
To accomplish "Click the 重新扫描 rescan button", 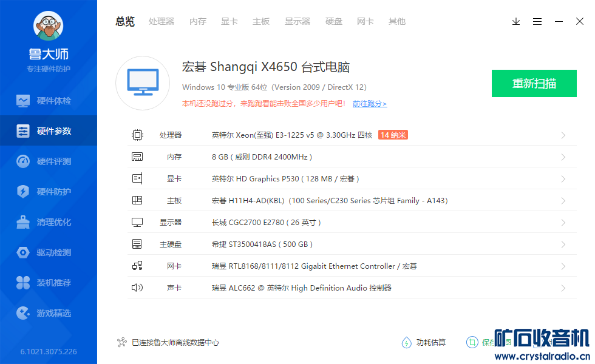I will pos(534,84).
